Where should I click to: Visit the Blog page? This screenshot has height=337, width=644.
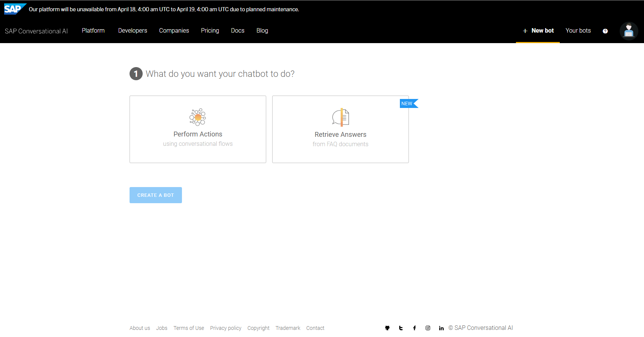tap(262, 30)
